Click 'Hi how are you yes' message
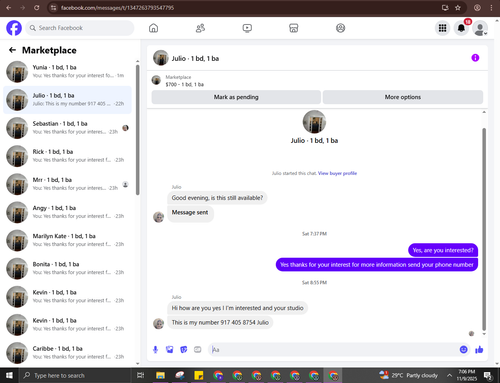Screen dimensions: 500x383 pos(237,308)
